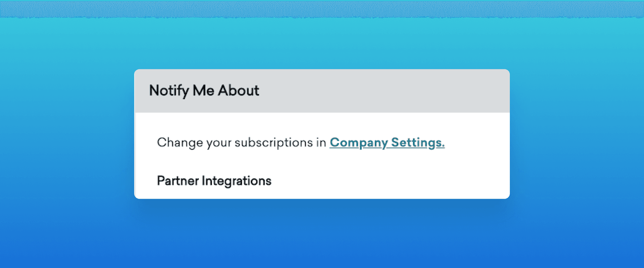644x268 pixels.
Task: Click the word "subscriptions" in the sentence
Action: pos(274,143)
